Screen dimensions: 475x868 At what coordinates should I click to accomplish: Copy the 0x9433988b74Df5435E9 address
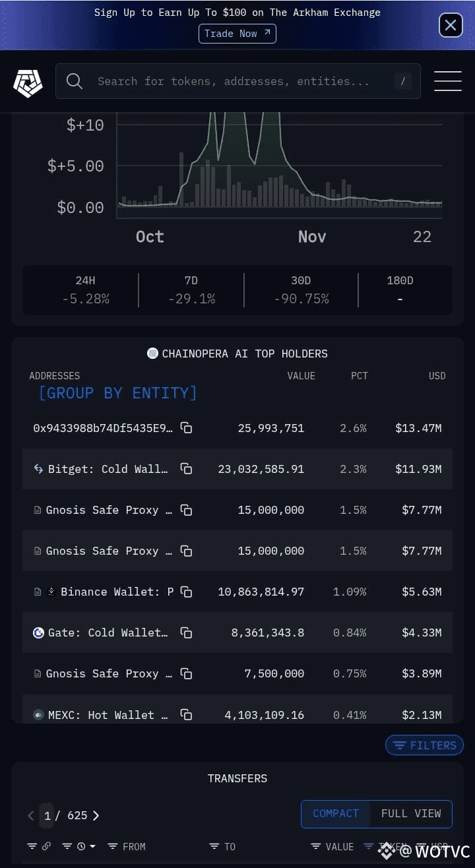coord(187,428)
